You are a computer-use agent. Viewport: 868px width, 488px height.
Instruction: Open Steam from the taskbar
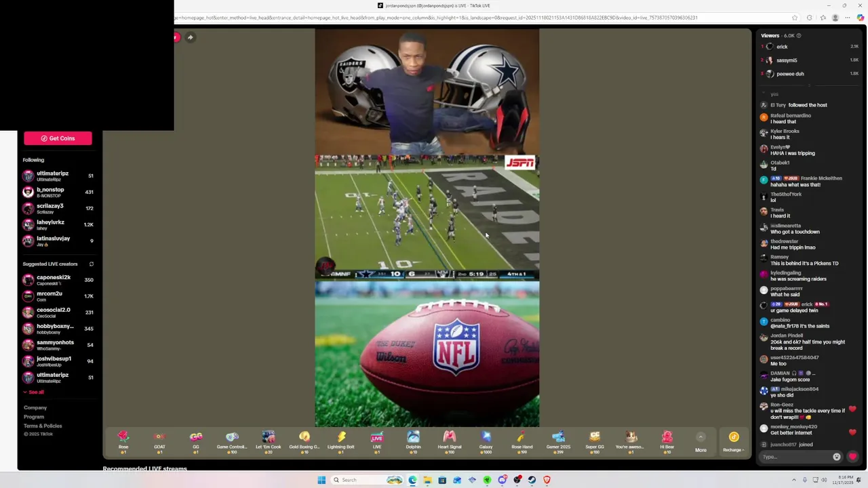[532, 480]
